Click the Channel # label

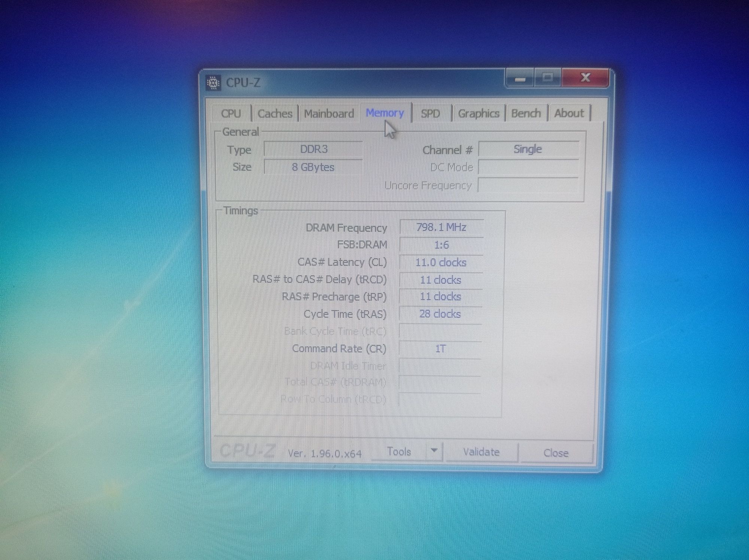448,150
